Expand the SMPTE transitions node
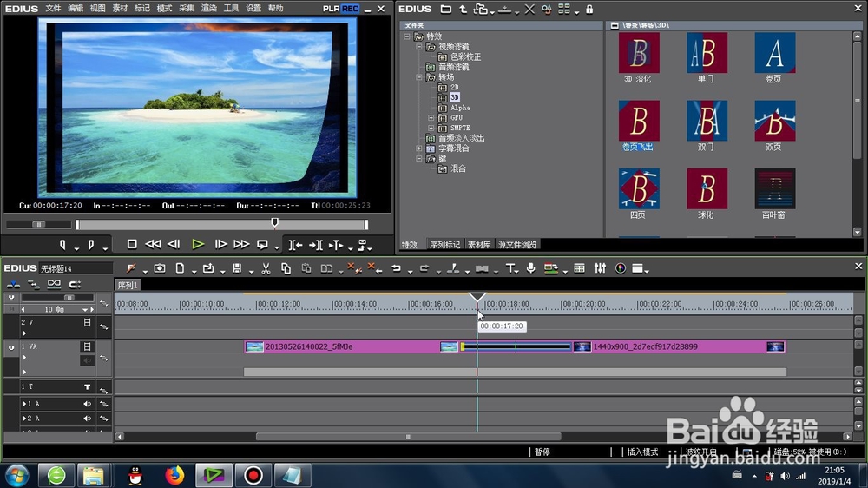The width and height of the screenshot is (868, 488). point(431,128)
